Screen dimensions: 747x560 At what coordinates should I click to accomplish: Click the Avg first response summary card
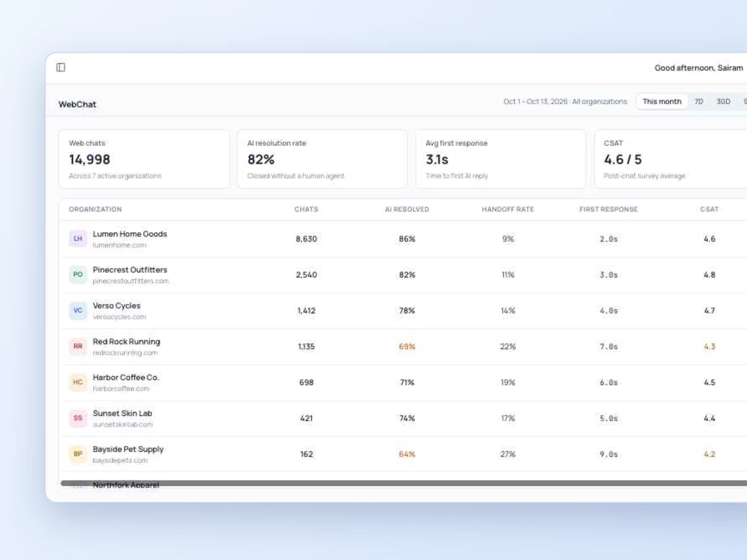pyautogui.click(x=501, y=159)
